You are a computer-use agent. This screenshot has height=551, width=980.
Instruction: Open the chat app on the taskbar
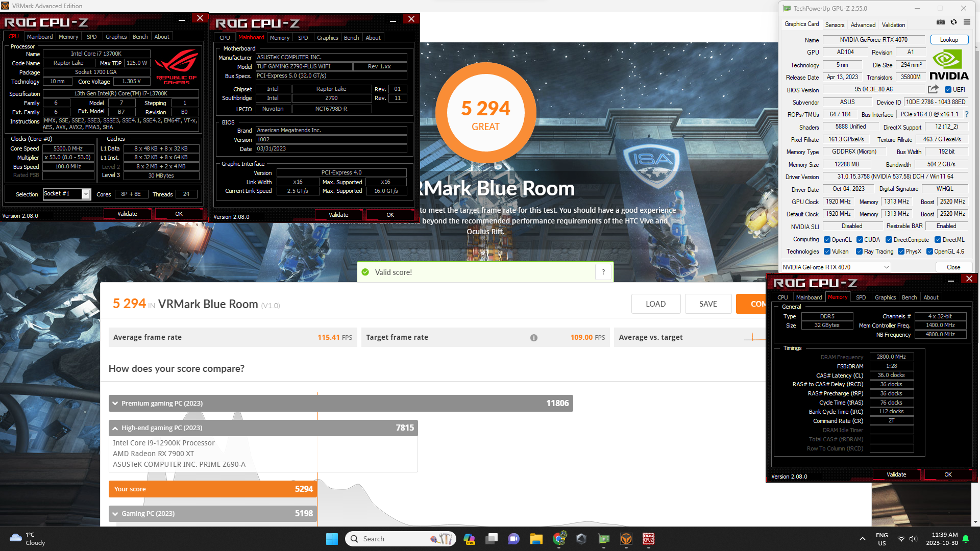click(x=514, y=539)
